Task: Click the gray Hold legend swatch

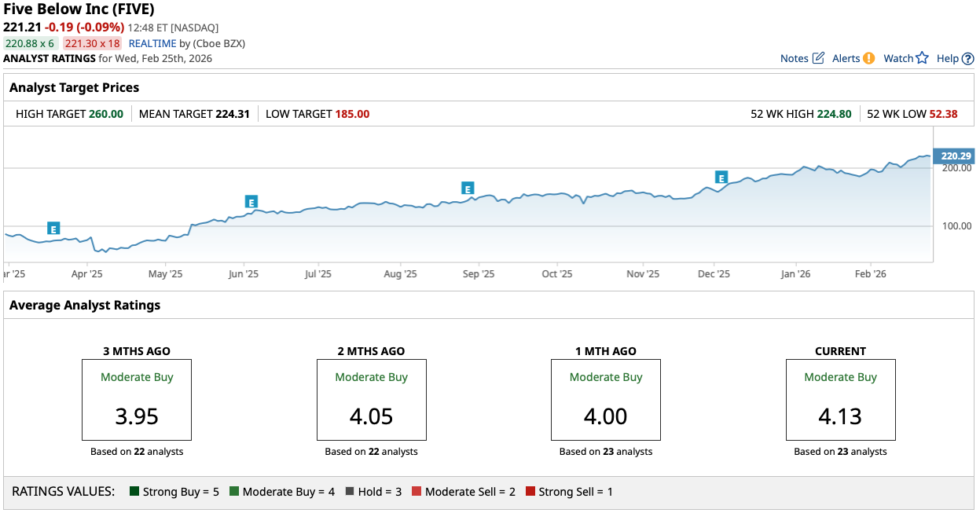Action: coord(350,492)
